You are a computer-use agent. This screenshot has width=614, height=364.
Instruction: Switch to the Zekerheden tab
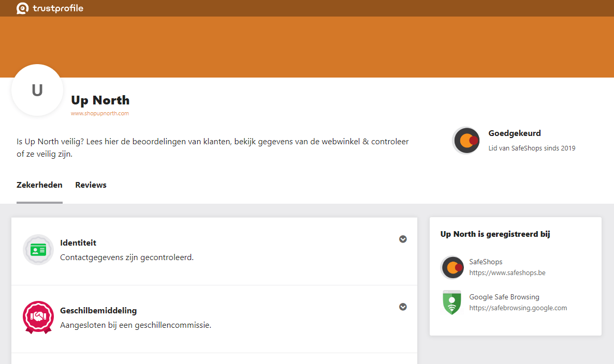tap(39, 185)
